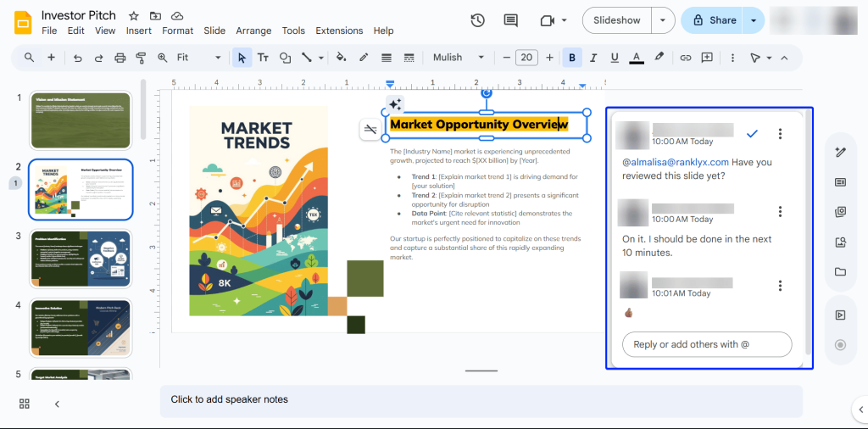The height and width of the screenshot is (429, 868).
Task: Toggle Bold formatting off
Action: pyautogui.click(x=572, y=58)
